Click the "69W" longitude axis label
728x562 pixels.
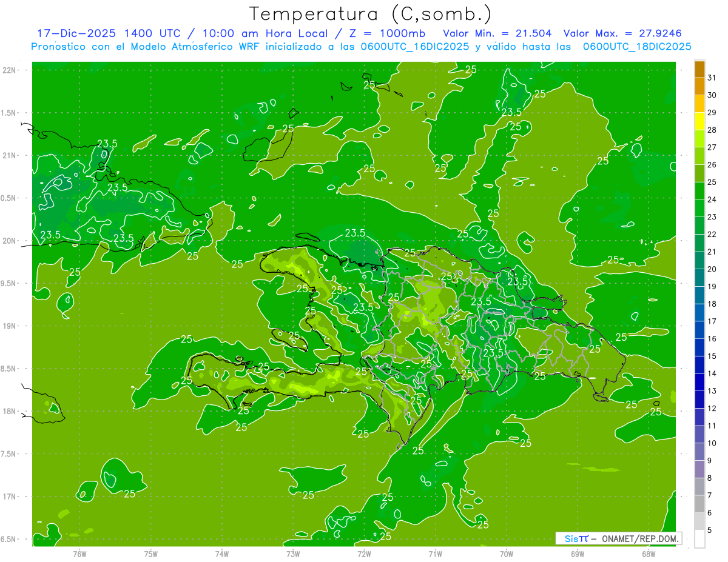click(578, 554)
